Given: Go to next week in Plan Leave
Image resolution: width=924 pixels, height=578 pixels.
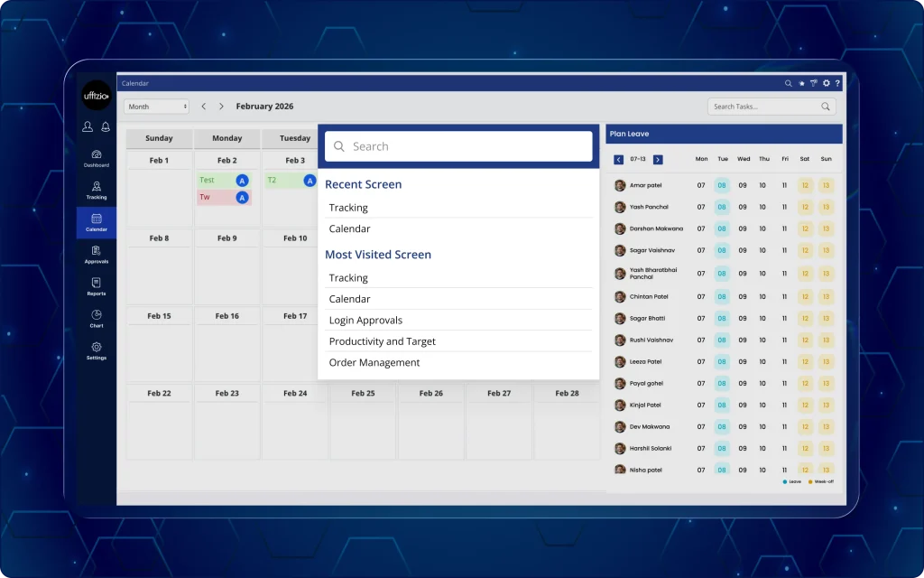Looking at the screenshot, I should 658,159.
